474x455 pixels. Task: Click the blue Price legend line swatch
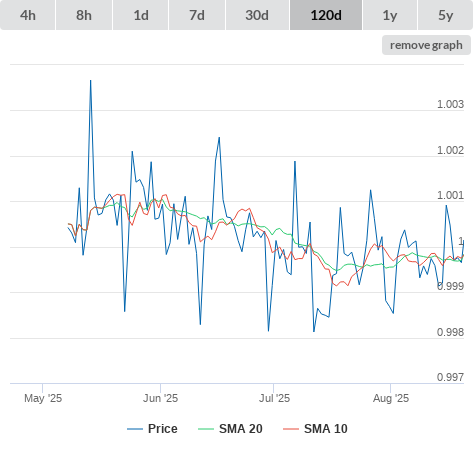(135, 429)
